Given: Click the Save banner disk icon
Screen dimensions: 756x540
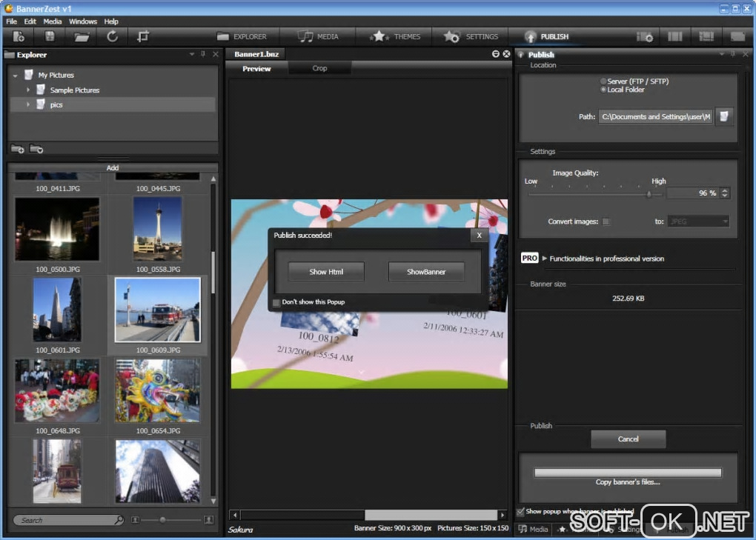Looking at the screenshot, I should 50,36.
